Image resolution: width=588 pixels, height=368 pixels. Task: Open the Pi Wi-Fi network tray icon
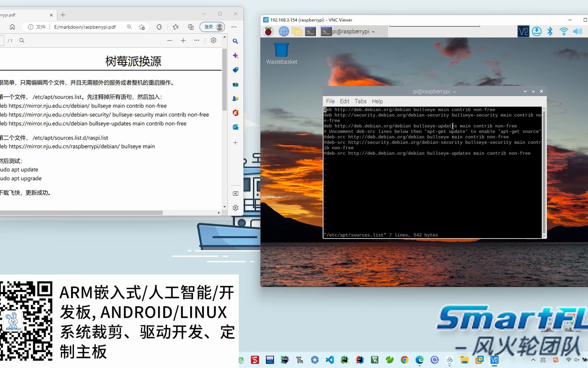coord(564,32)
